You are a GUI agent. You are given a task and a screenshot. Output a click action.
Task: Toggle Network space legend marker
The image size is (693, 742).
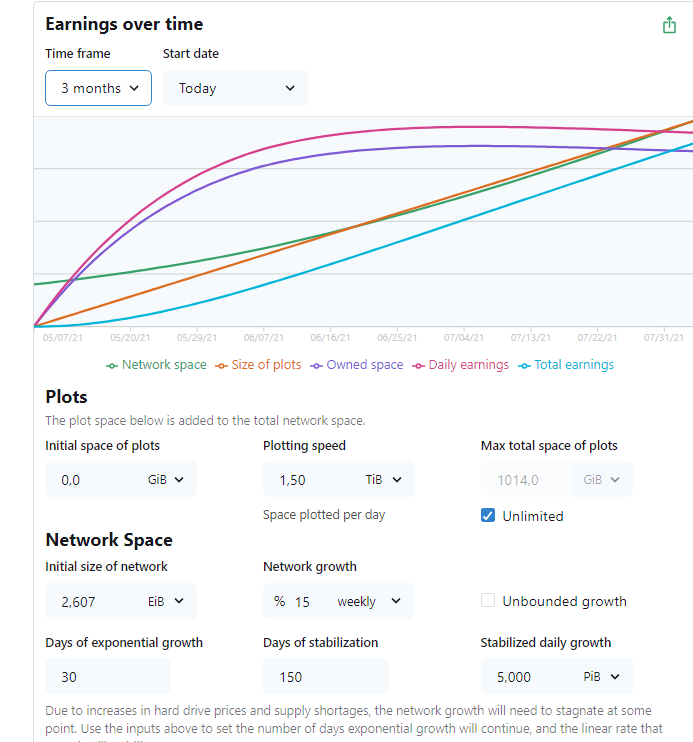click(x=112, y=365)
